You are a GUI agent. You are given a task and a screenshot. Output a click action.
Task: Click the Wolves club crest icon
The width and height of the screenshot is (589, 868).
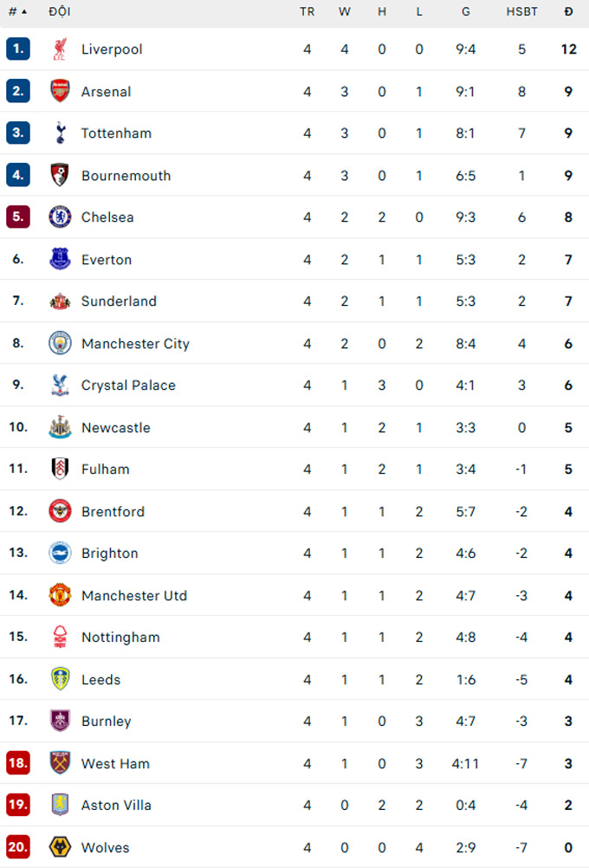60,847
